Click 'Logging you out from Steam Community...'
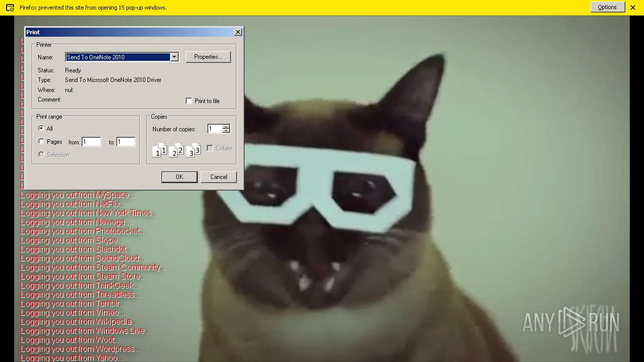 point(93,267)
